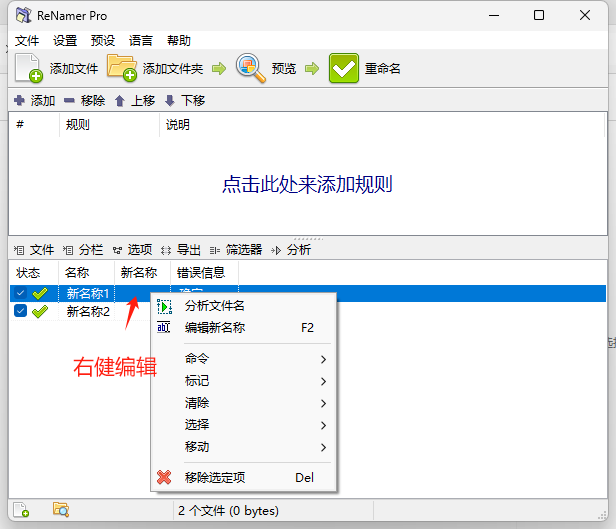Minimize the ReNamer Pro window
This screenshot has width=616, height=529.
(494, 15)
